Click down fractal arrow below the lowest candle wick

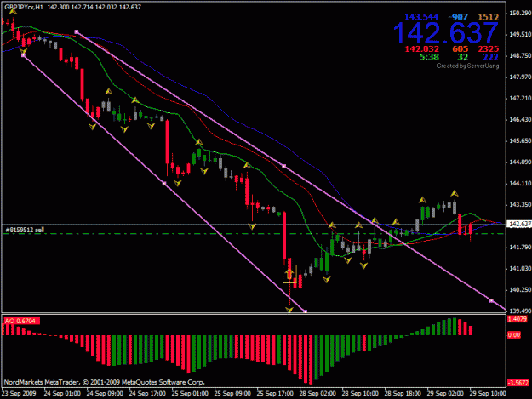point(289,309)
